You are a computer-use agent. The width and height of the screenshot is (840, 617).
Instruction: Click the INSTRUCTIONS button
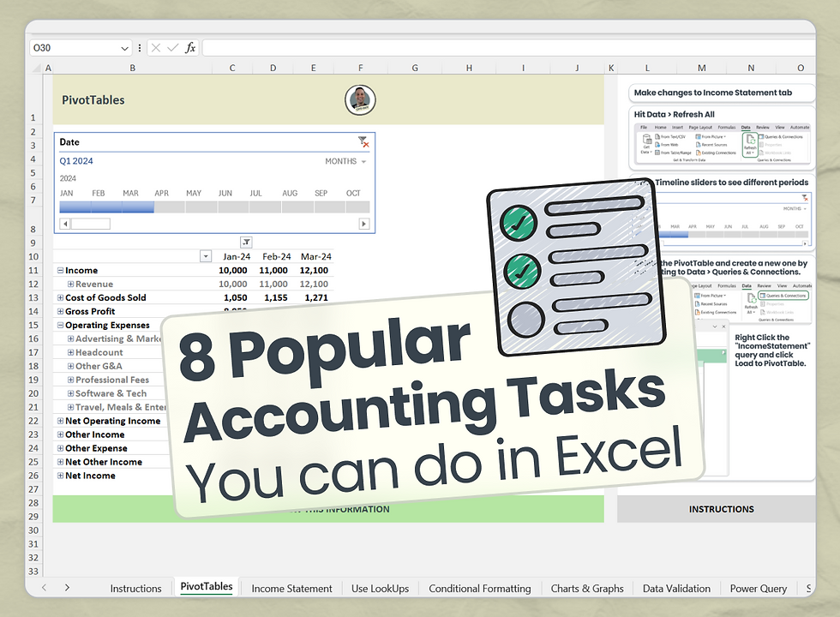(x=721, y=509)
